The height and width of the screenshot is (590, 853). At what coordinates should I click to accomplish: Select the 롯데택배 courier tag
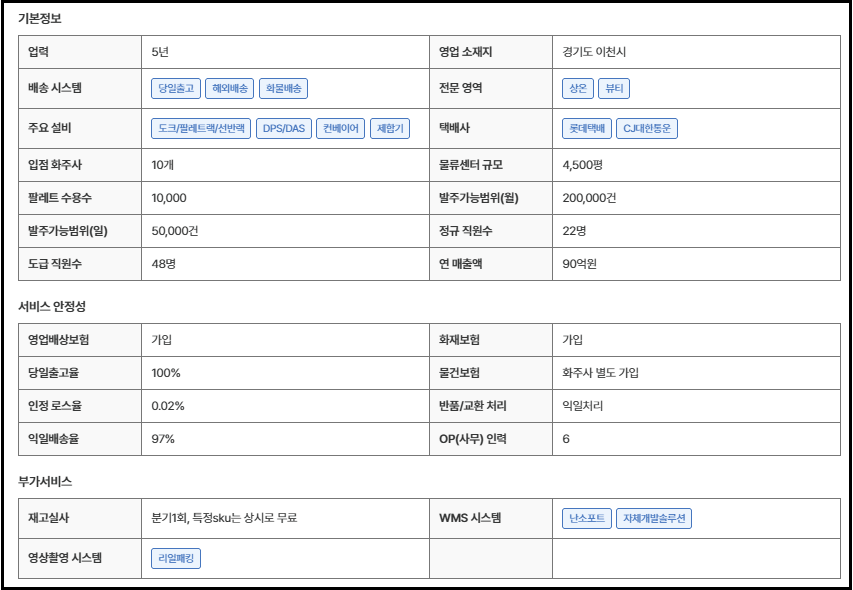pos(587,128)
